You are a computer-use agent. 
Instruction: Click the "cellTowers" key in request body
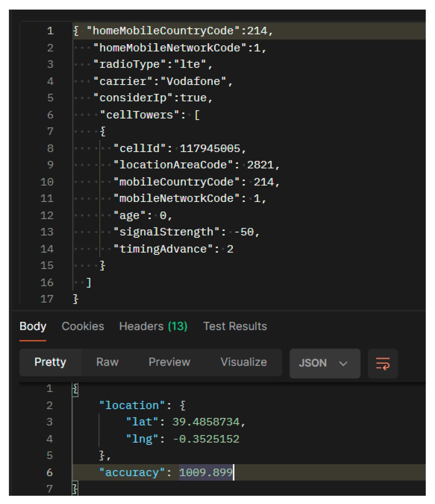pos(139,115)
